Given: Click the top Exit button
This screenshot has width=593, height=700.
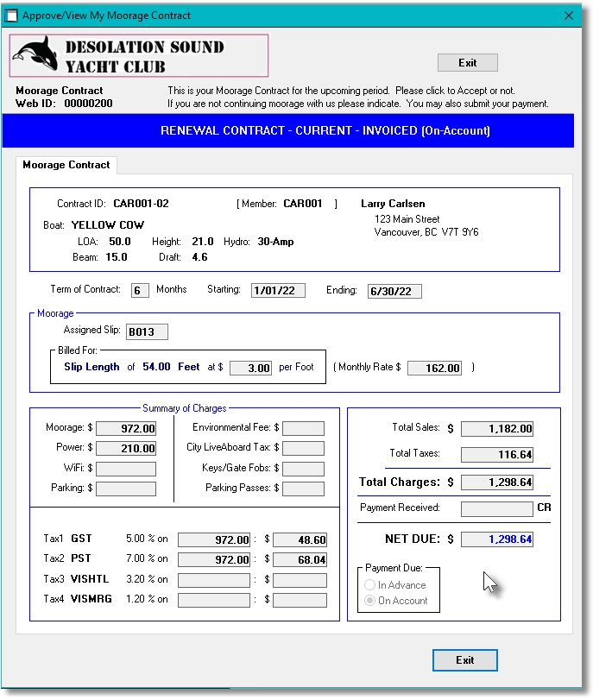Looking at the screenshot, I should (468, 63).
